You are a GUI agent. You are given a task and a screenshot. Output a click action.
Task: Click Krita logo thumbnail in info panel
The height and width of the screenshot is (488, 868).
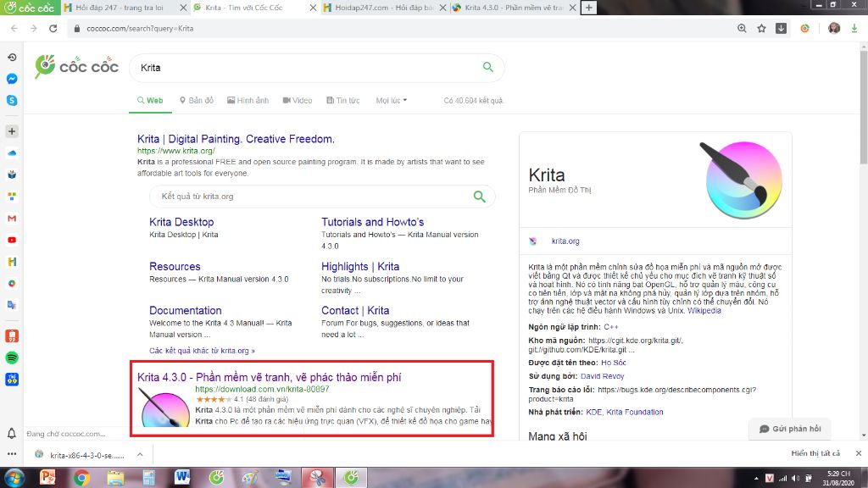741,180
